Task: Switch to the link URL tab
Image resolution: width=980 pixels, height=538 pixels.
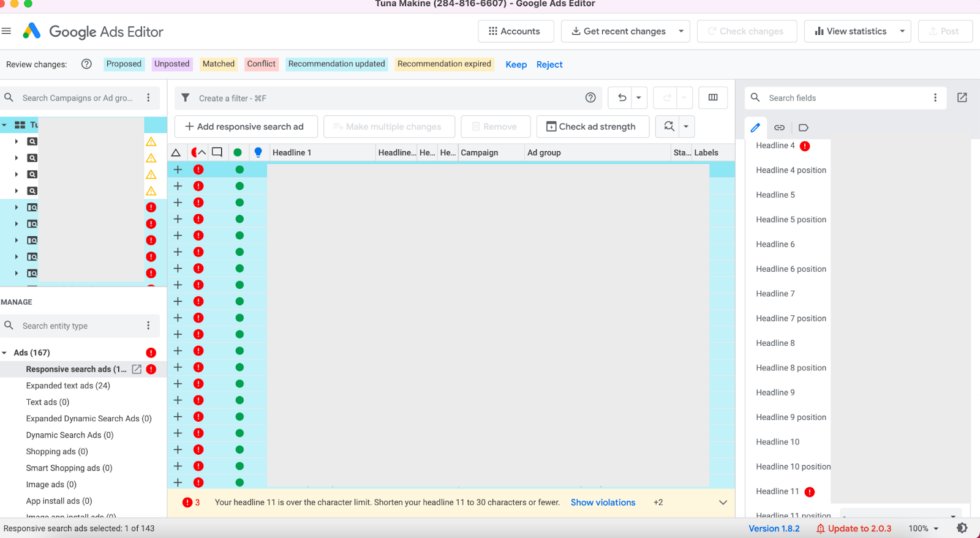Action: (779, 127)
